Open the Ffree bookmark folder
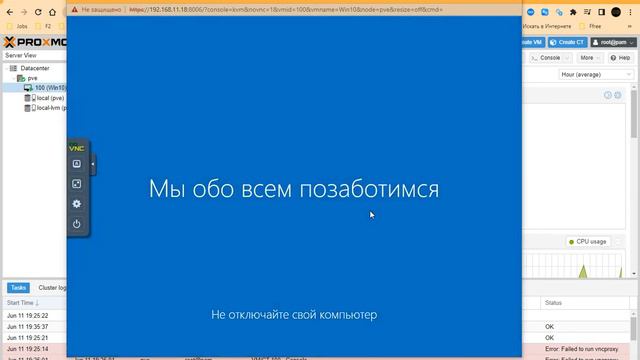The width and height of the screenshot is (640, 360). tap(591, 26)
